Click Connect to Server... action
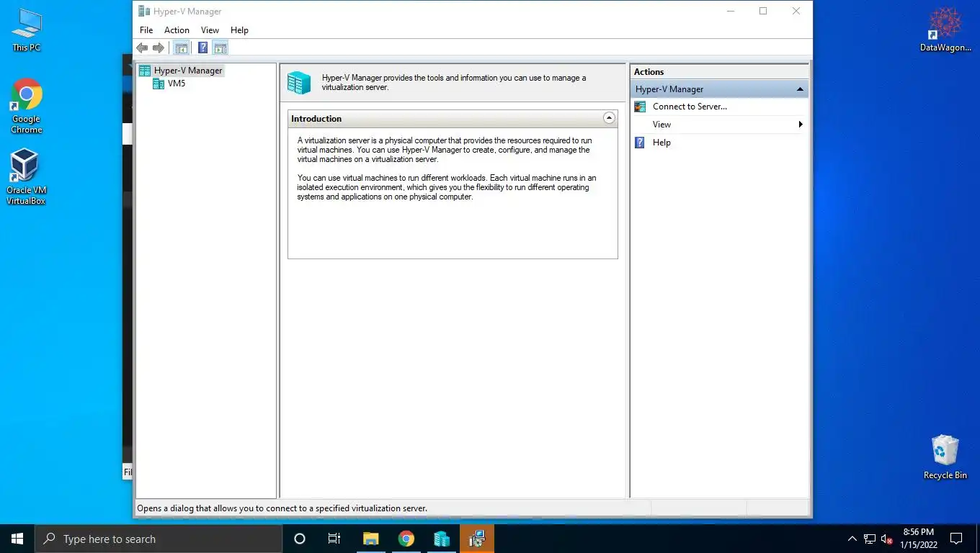The width and height of the screenshot is (980, 553). 690,107
